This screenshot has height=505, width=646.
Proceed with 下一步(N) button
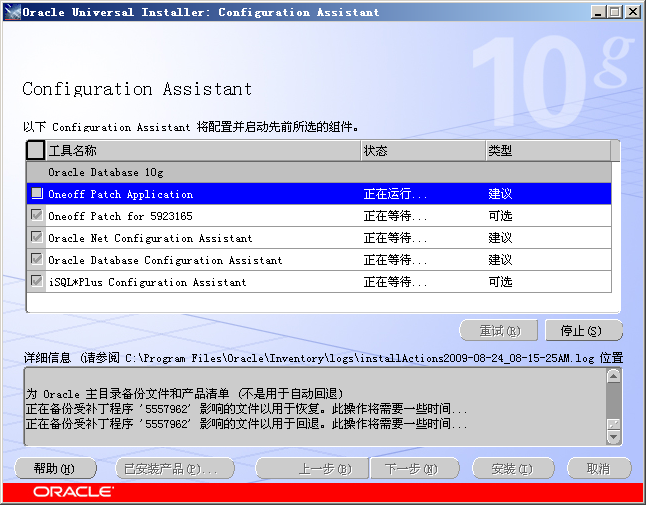[415, 468]
